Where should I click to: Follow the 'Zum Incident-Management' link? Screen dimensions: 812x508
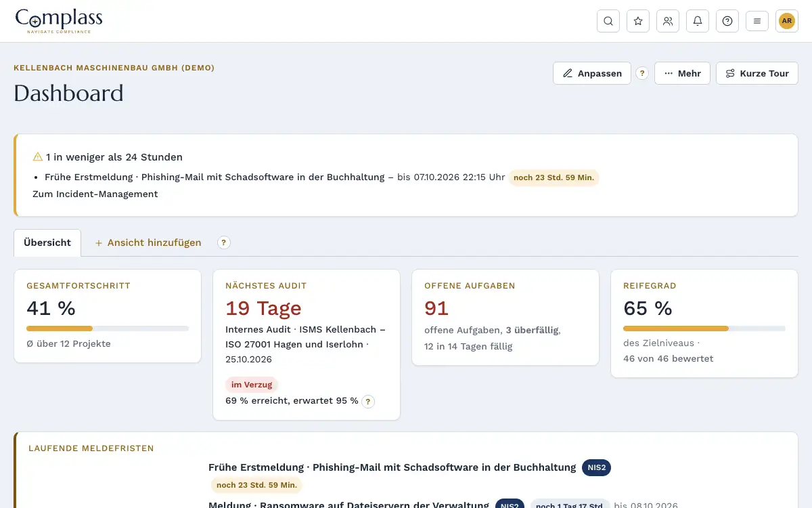[x=95, y=194]
